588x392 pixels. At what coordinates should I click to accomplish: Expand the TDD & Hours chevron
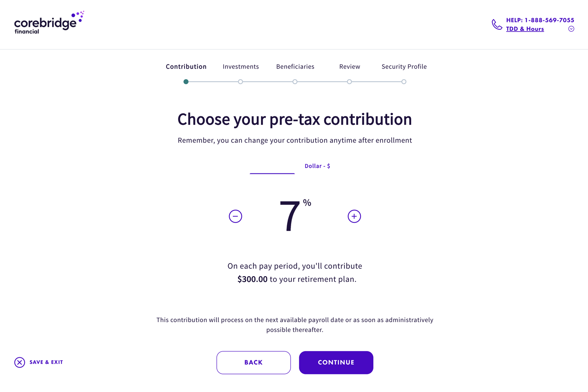[x=571, y=29]
